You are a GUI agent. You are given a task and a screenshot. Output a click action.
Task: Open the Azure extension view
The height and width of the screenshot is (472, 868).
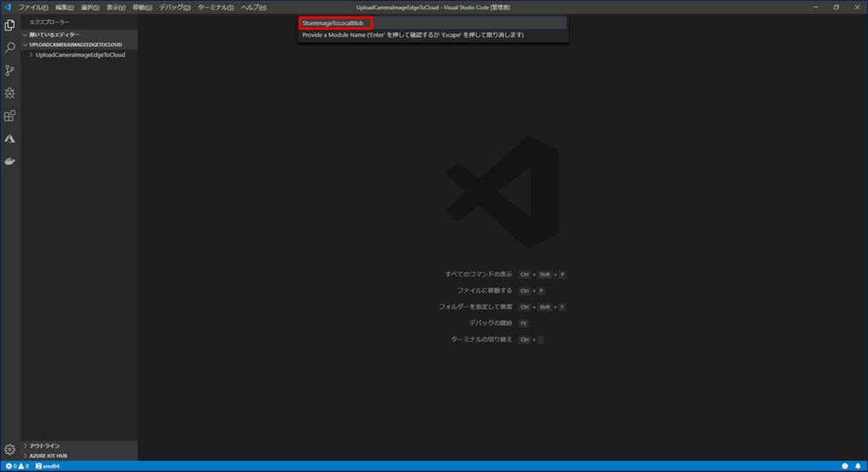pos(9,138)
